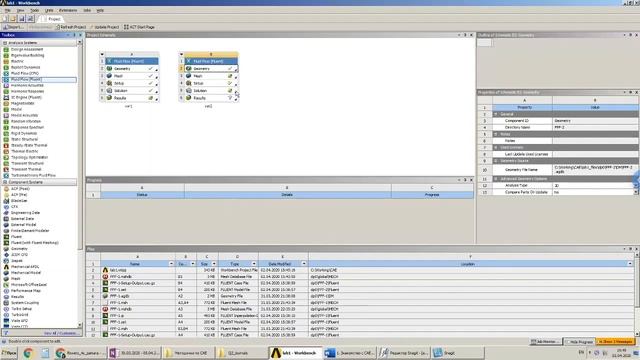Screen dimensions: 640x360
Task: Open Analysis Type value dropdown in Properties
Action: 636,185
